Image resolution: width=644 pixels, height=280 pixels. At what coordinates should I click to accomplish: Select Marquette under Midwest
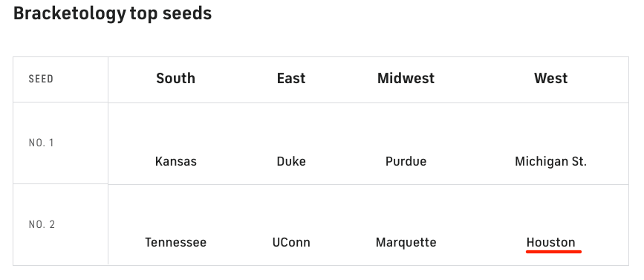(406, 242)
